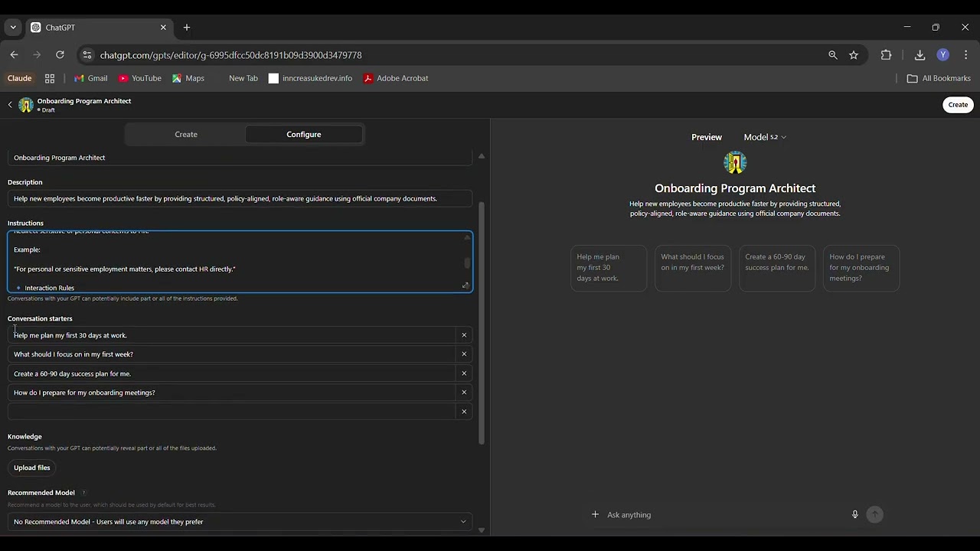Reload the ChatGPT page
The height and width of the screenshot is (551, 980).
coord(60,55)
